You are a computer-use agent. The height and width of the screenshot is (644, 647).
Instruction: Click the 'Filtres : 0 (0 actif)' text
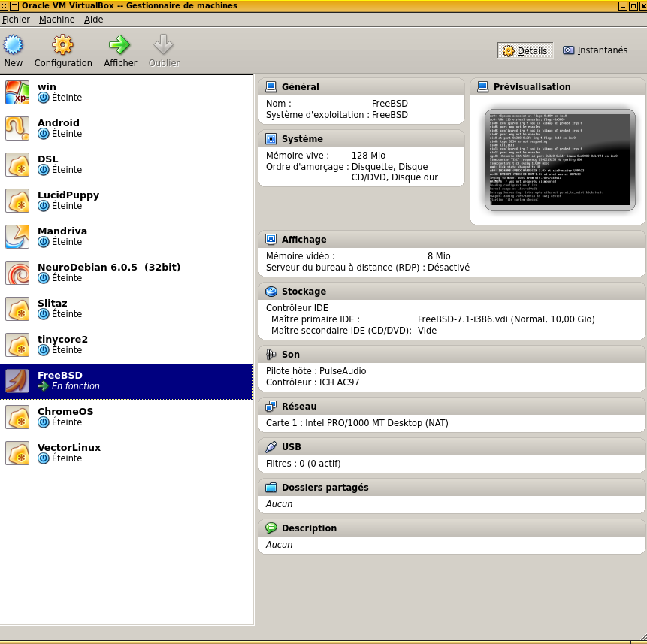304,464
